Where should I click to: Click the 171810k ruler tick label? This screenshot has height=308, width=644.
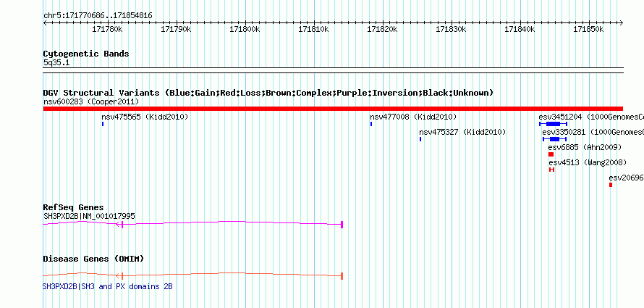[313, 30]
